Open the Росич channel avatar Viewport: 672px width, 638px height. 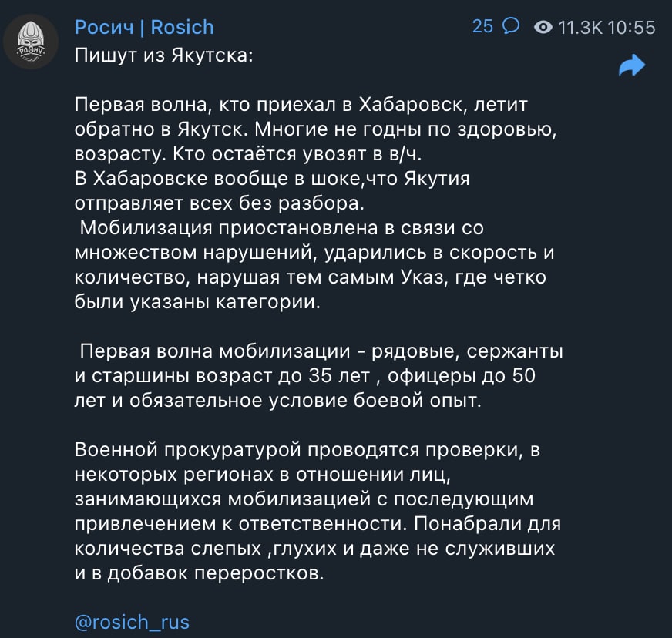pos(30,42)
